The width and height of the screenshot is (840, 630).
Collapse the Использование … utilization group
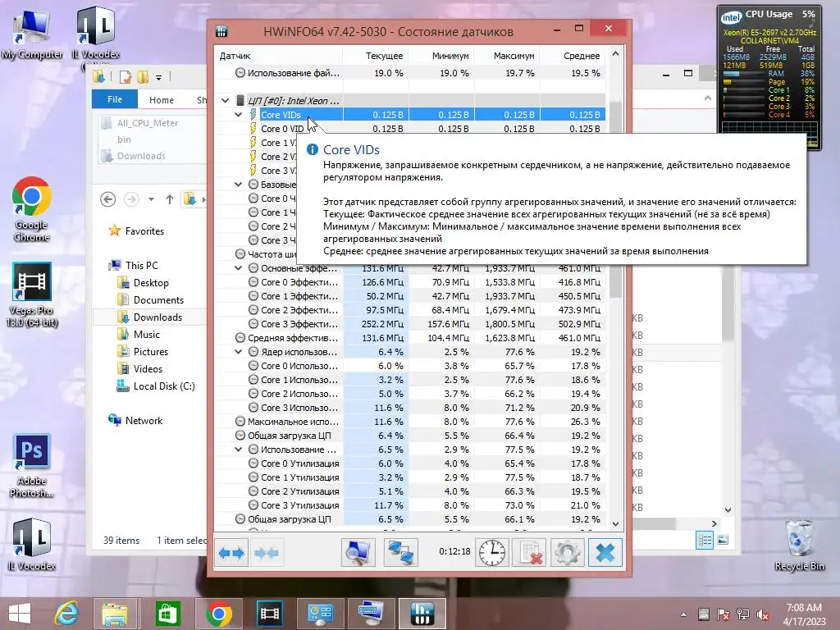pos(239,450)
